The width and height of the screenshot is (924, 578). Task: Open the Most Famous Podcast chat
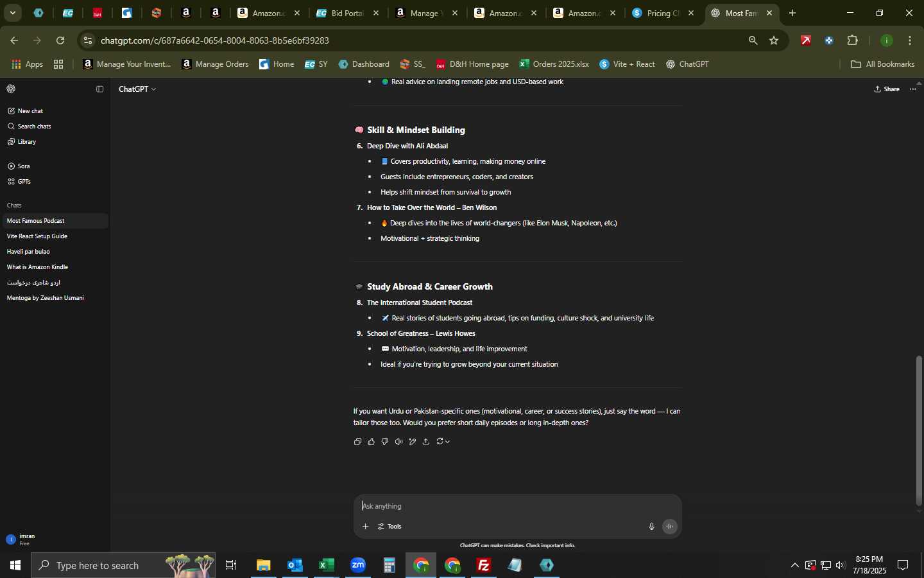tap(55, 221)
